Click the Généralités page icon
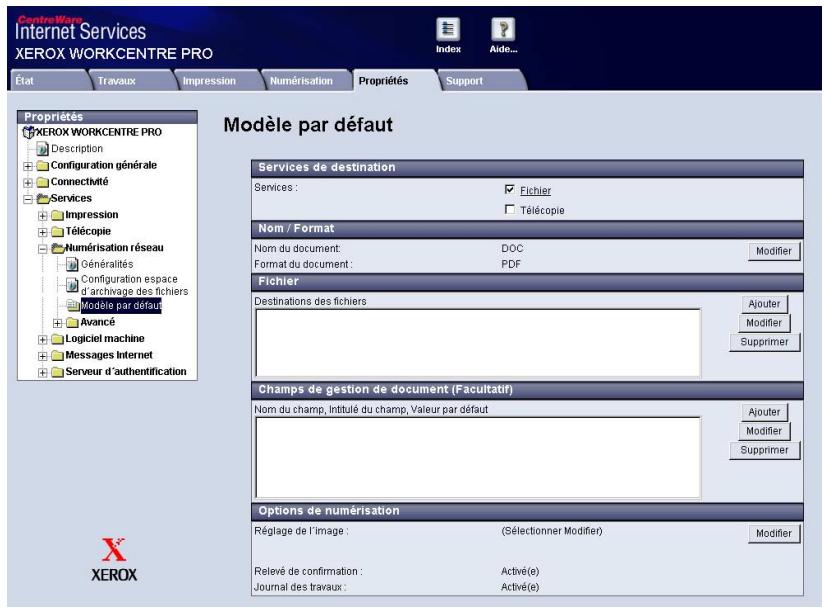Screen dimensions: 824x609 click(72, 264)
